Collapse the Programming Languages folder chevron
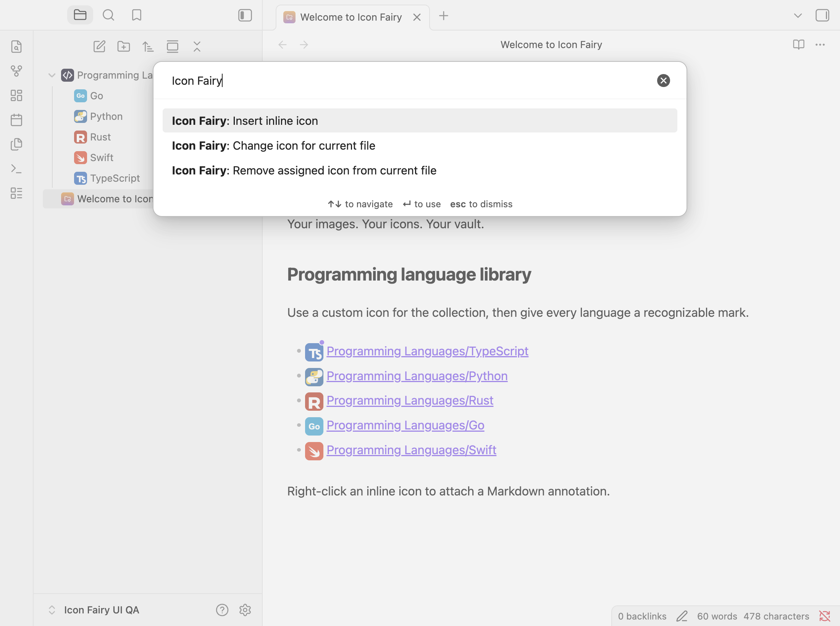 52,75
